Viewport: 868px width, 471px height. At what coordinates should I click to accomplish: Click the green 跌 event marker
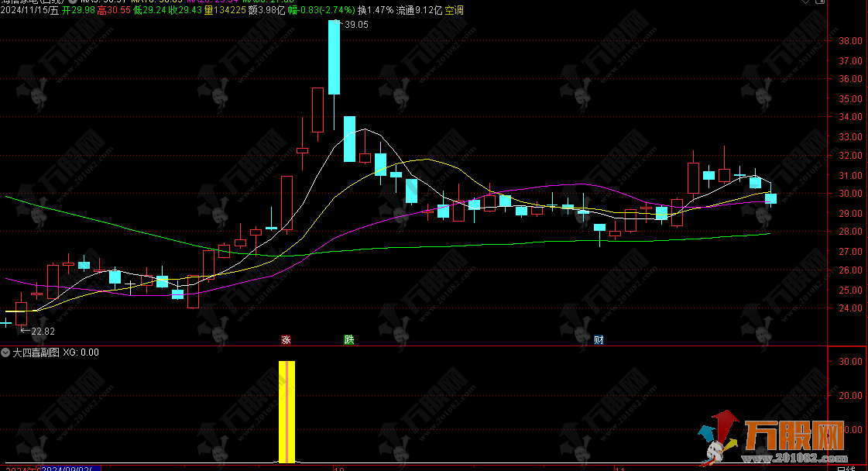pyautogui.click(x=348, y=339)
